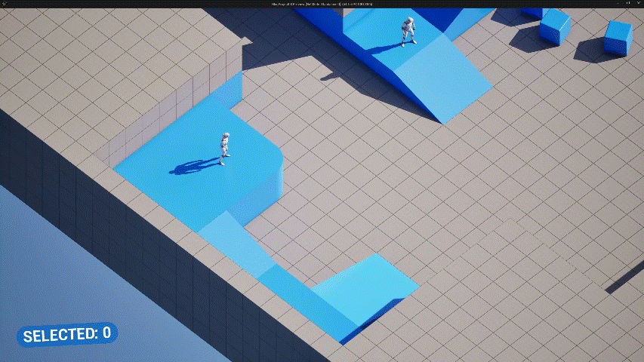The width and height of the screenshot is (644, 362).
Task: Select the robot on the rounded blue platform
Action: (x=224, y=148)
